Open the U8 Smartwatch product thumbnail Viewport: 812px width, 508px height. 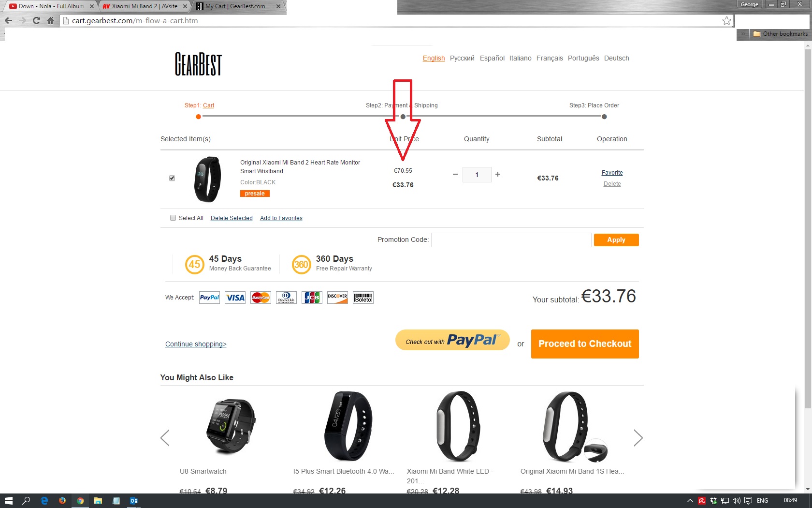[231, 426]
